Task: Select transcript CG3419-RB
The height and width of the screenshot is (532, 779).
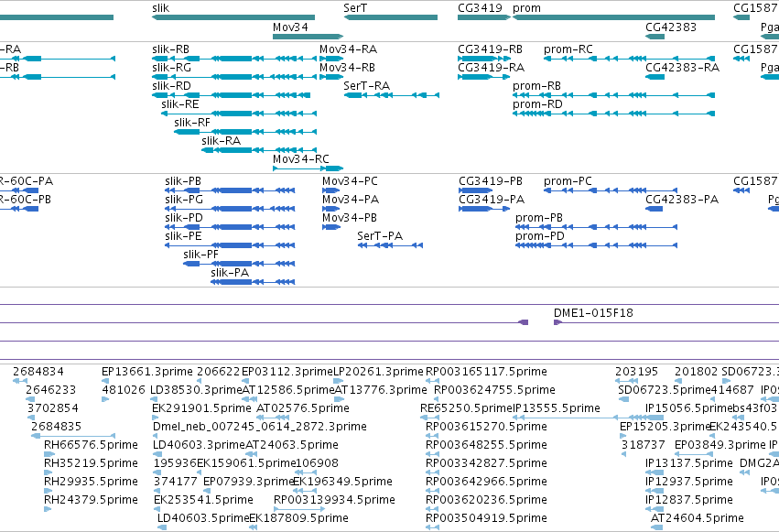Action: tap(490, 49)
